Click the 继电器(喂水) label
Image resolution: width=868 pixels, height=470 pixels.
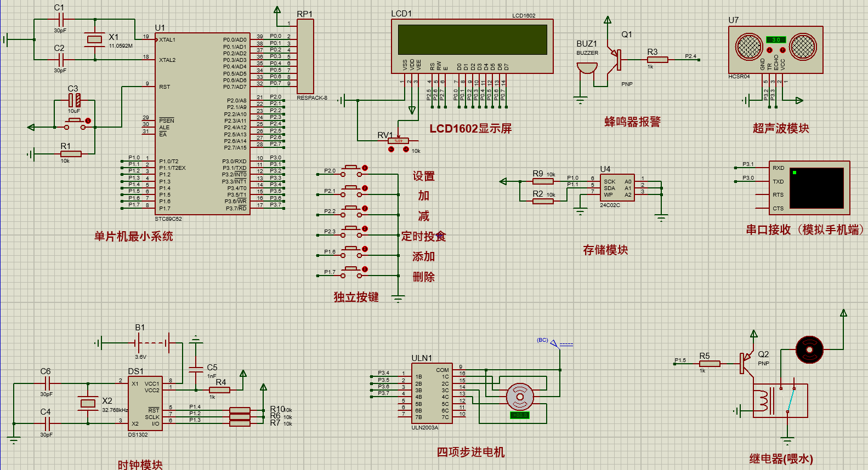781,458
